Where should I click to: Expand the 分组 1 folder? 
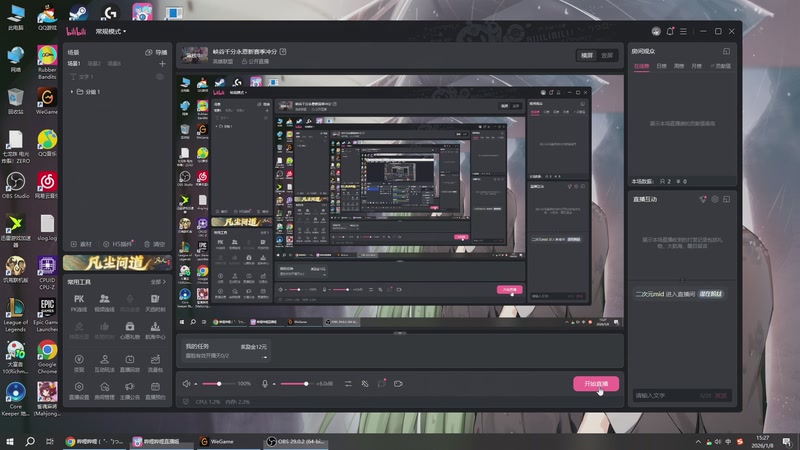(72, 92)
